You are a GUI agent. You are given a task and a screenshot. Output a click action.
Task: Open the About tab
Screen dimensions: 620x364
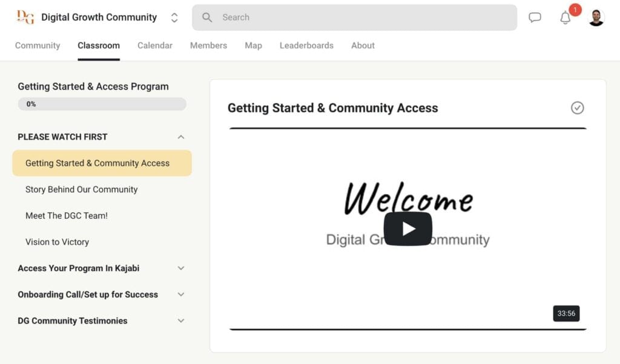[x=363, y=45]
